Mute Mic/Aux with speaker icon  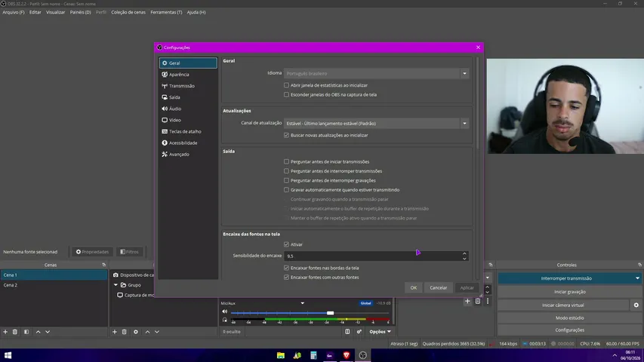225,311
